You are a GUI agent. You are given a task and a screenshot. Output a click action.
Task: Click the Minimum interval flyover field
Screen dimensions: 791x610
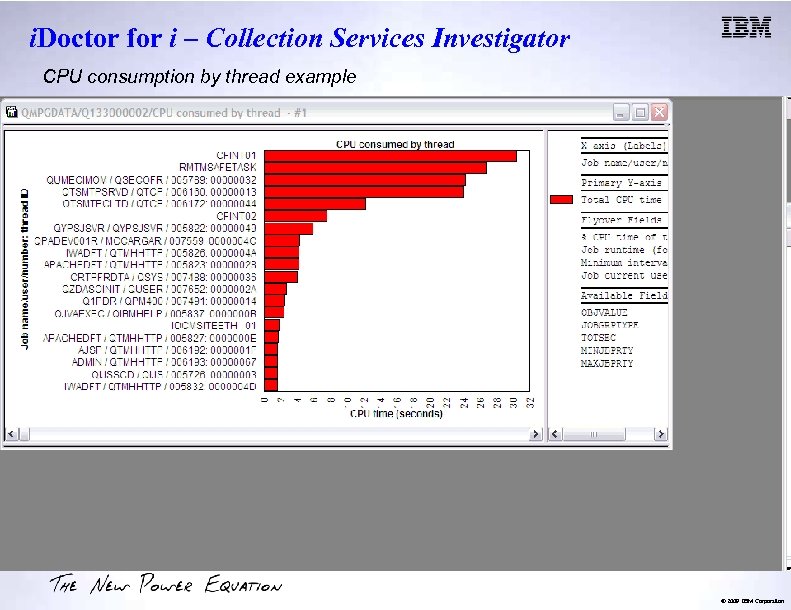click(624, 263)
